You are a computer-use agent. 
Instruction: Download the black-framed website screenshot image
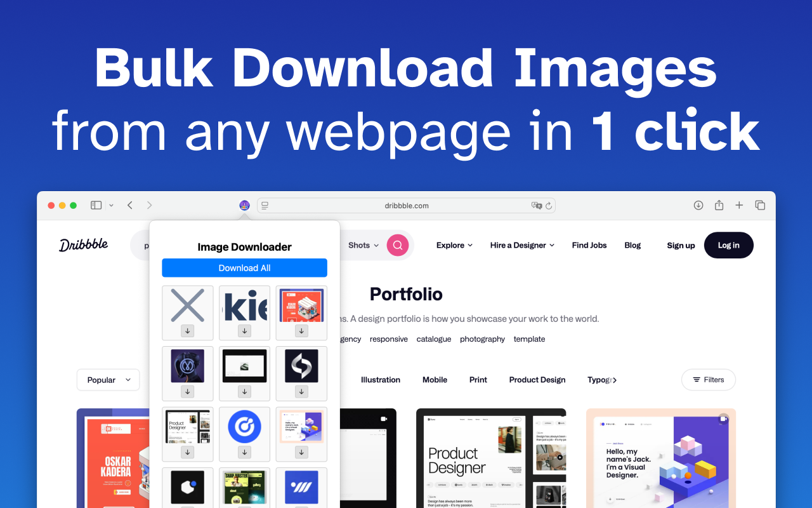tap(245, 392)
